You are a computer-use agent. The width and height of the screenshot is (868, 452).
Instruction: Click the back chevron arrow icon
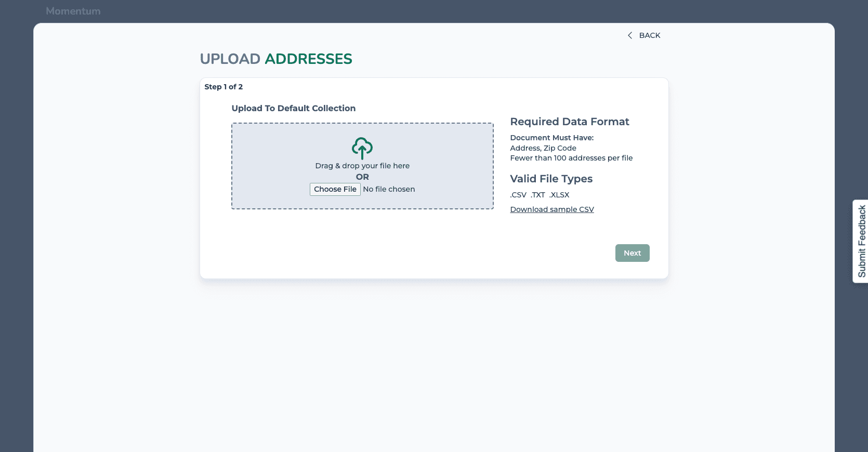(630, 35)
